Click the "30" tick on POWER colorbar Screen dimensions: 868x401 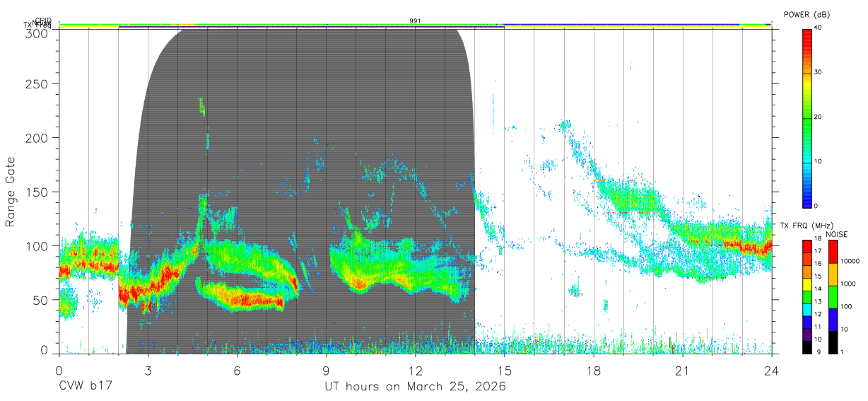click(x=819, y=73)
